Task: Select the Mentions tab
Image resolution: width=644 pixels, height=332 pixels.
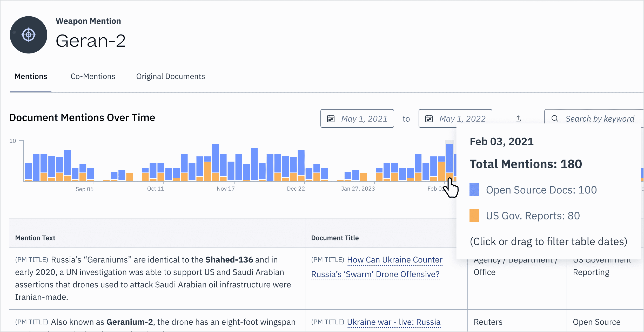Action: 31,77
